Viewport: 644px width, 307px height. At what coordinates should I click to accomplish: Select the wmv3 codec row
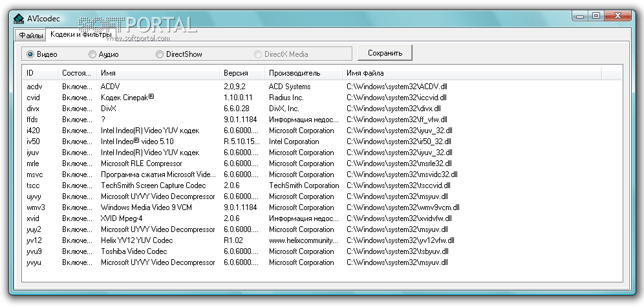tap(321, 207)
